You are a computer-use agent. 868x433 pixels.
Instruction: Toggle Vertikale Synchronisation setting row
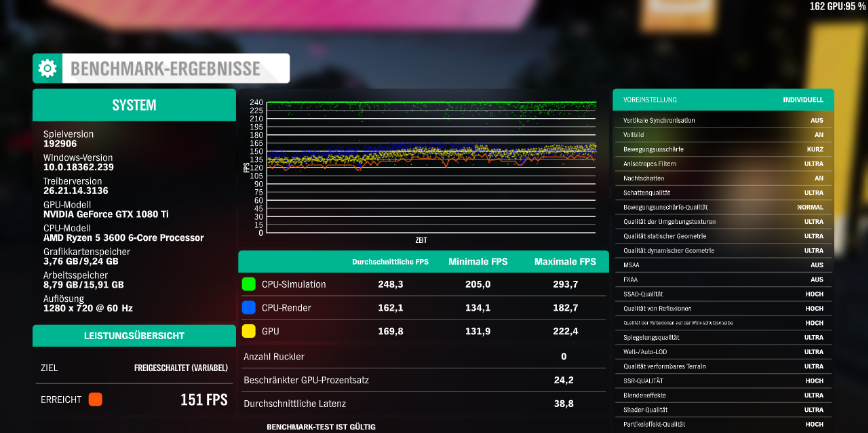pos(723,120)
